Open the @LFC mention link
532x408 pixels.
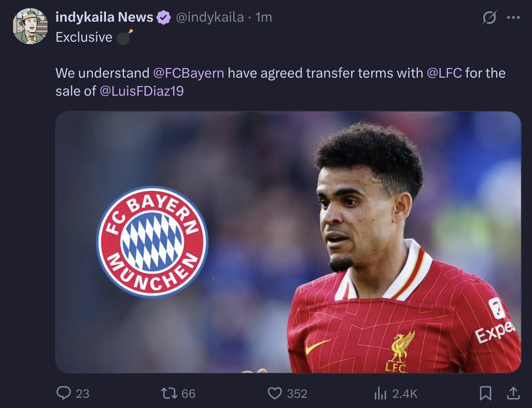click(x=444, y=73)
